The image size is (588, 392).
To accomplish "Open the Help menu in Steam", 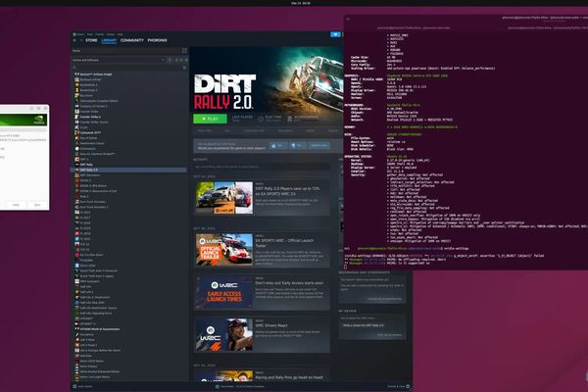I will coord(120,34).
